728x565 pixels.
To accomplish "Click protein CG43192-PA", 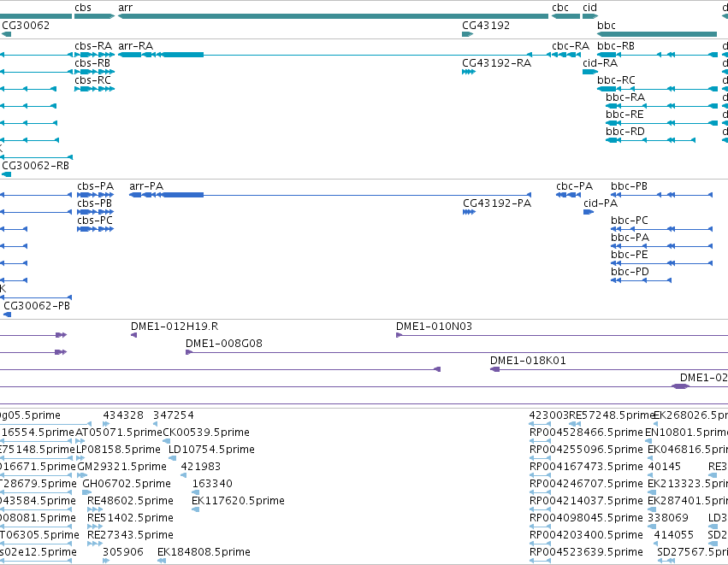I will coord(469,212).
